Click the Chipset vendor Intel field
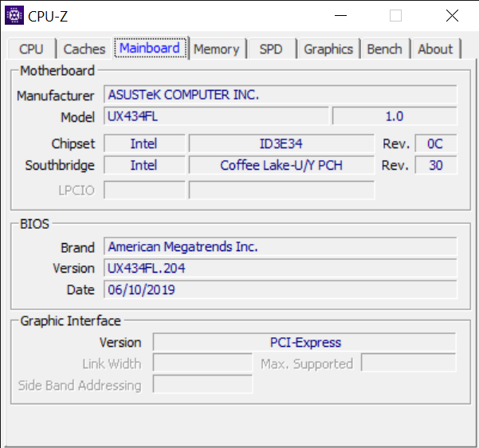Screen dimensions: 479x448 click(144, 143)
